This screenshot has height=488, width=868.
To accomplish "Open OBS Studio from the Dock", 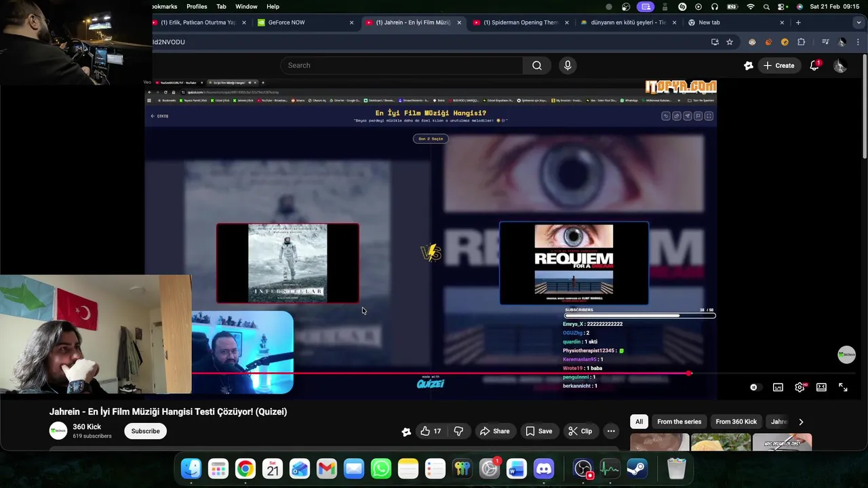I will (x=583, y=468).
